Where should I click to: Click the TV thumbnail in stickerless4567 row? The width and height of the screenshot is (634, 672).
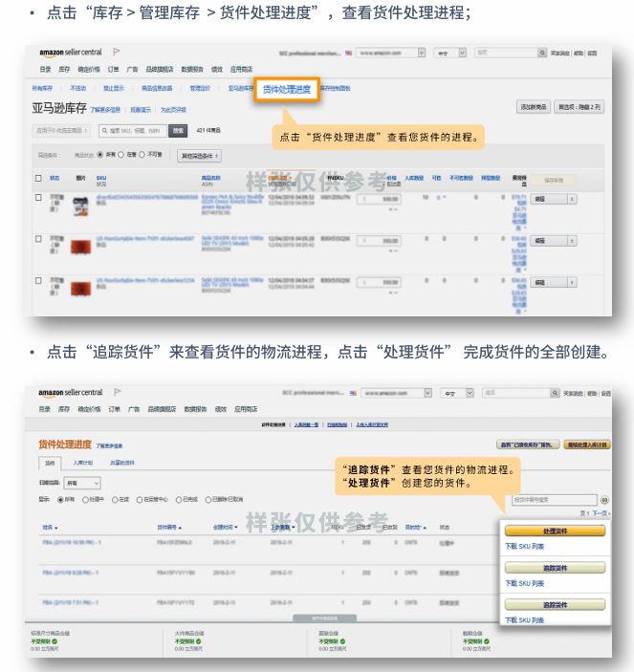coord(80,247)
